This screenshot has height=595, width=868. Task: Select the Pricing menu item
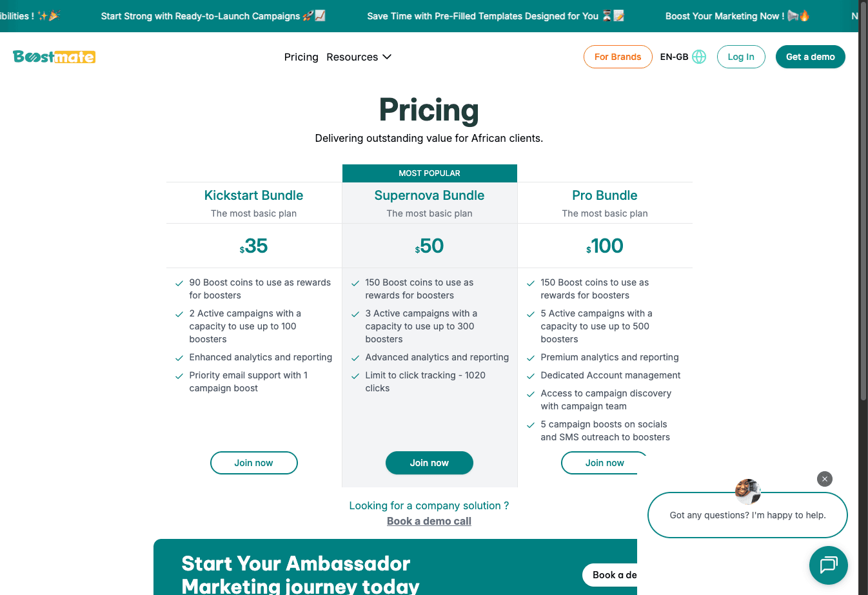(301, 57)
